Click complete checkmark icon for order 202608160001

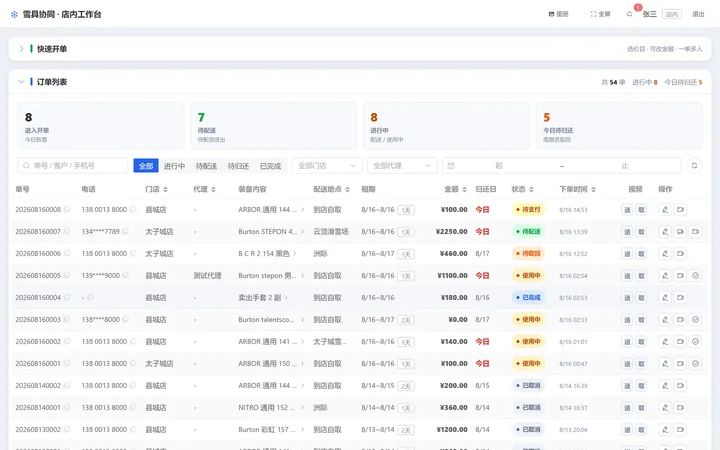coord(695,364)
